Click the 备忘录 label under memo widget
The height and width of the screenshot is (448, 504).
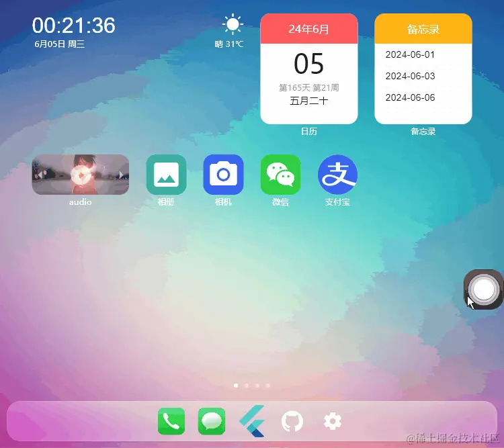(x=423, y=131)
